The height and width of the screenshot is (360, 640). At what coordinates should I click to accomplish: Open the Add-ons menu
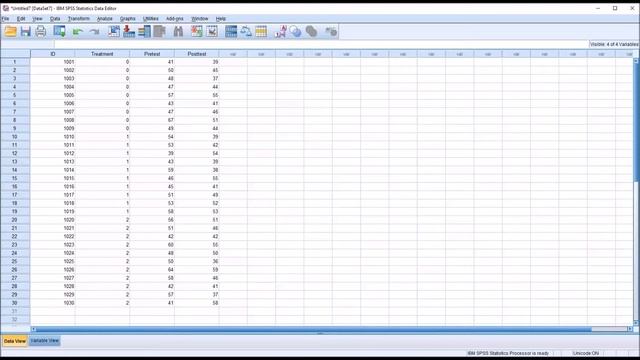(175, 19)
